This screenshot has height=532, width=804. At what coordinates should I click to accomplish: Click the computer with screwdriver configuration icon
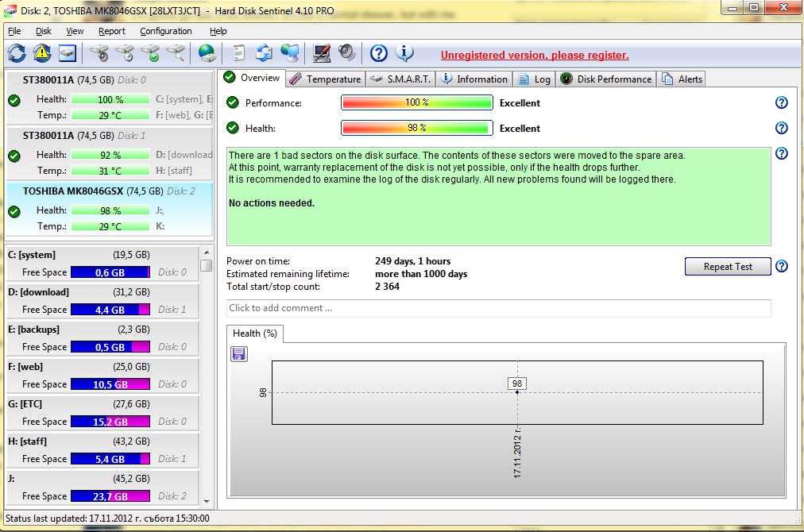point(322,52)
